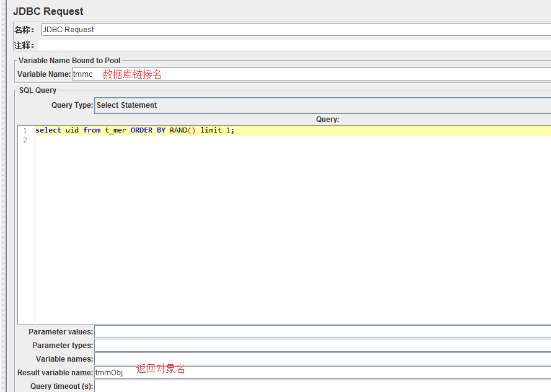Click 'ORDER BY' text in the query
The height and width of the screenshot is (392, 551).
(x=148, y=130)
